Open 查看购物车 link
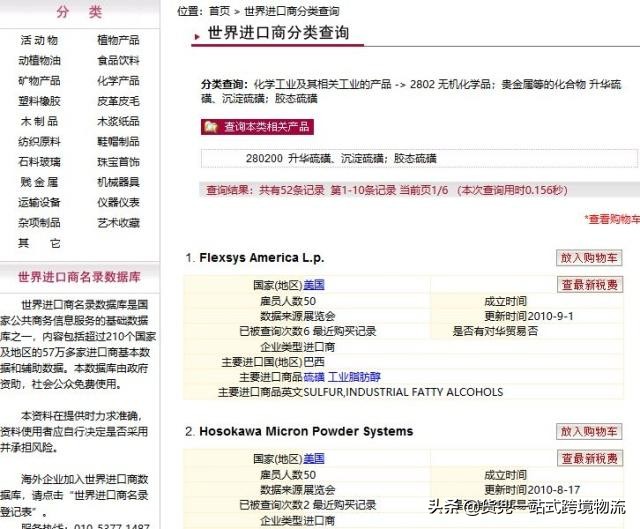Screen dimensions: 640x529 point(612,220)
